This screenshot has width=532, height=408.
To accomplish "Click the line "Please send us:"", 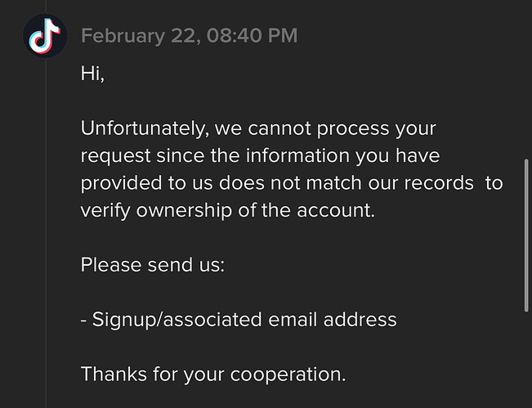I will [153, 265].
